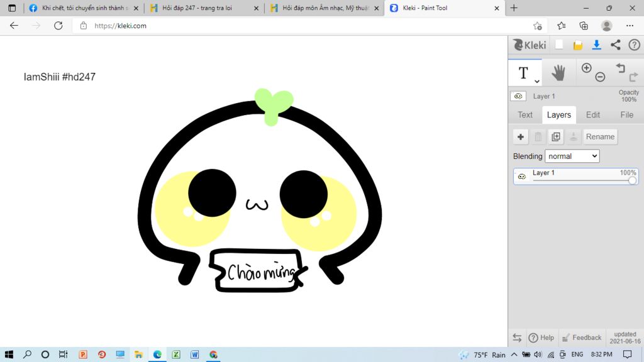This screenshot has width=644, height=362.
Task: Rename the selected layer
Action: point(600,136)
